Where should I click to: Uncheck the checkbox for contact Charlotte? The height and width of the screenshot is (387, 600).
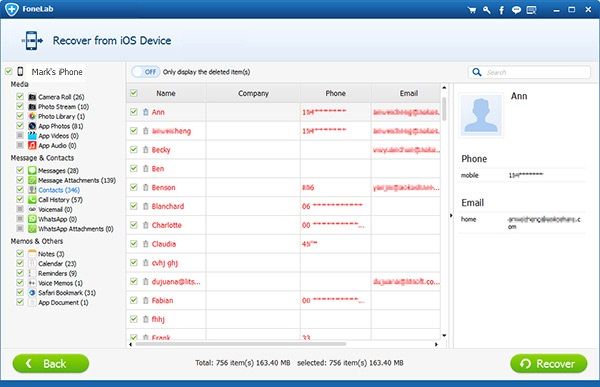(134, 225)
